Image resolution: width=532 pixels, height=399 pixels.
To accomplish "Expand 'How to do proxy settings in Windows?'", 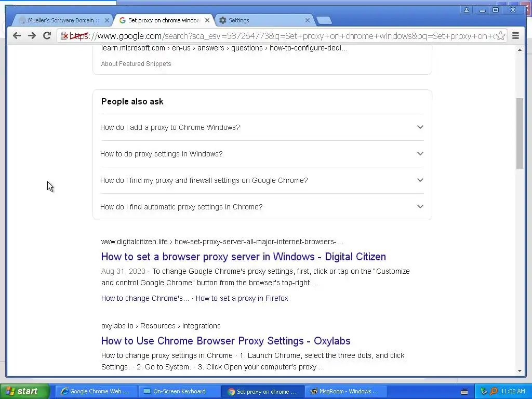I will tap(262, 154).
